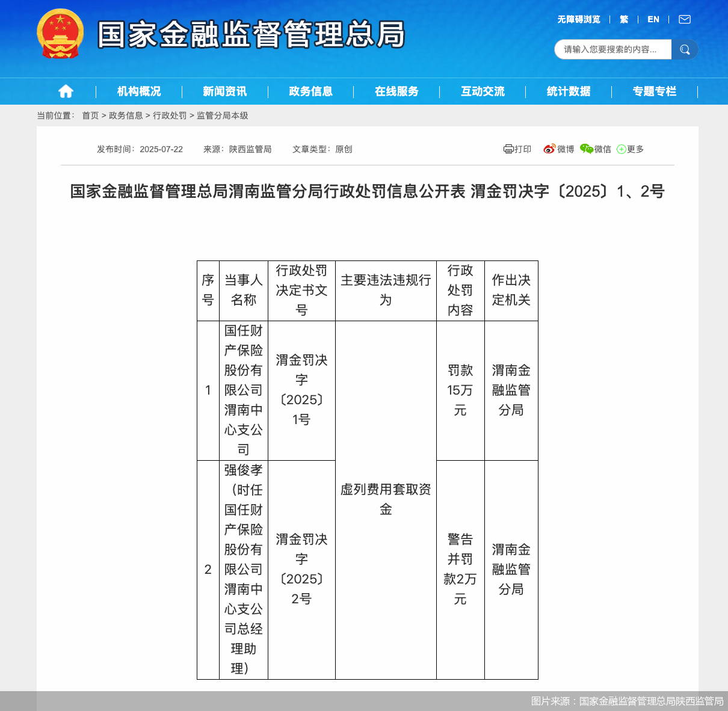
Task: Click the 行政处罚内容 header cell
Action: (460, 291)
